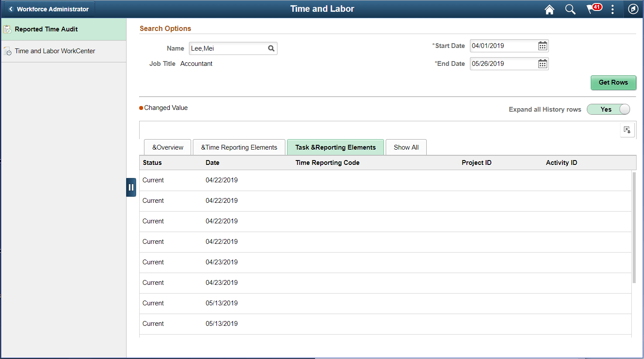Collapse the left navigation panel
The height and width of the screenshot is (359, 644).
coord(131,187)
